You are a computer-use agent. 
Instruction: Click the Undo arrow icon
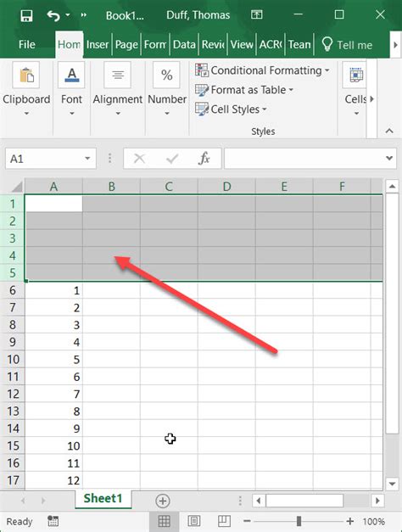tap(53, 15)
